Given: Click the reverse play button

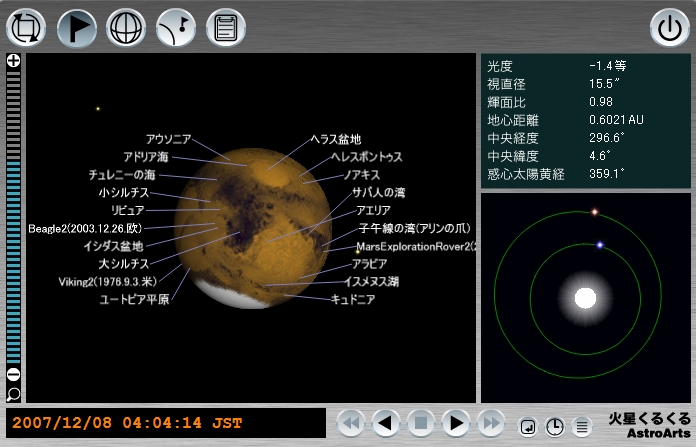Looking at the screenshot, I should (x=386, y=423).
